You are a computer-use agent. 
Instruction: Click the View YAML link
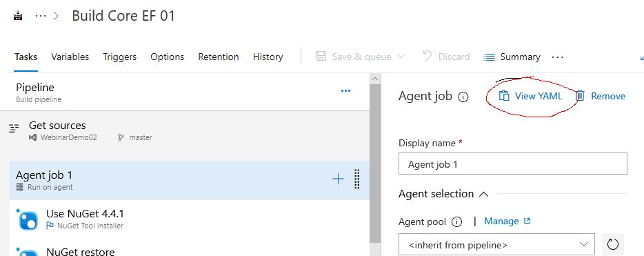click(539, 96)
